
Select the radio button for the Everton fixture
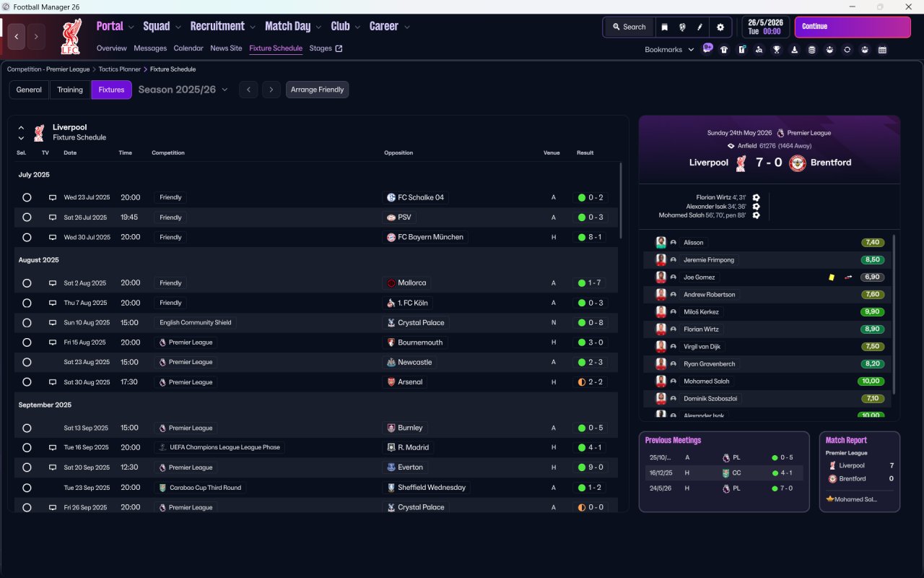point(27,467)
